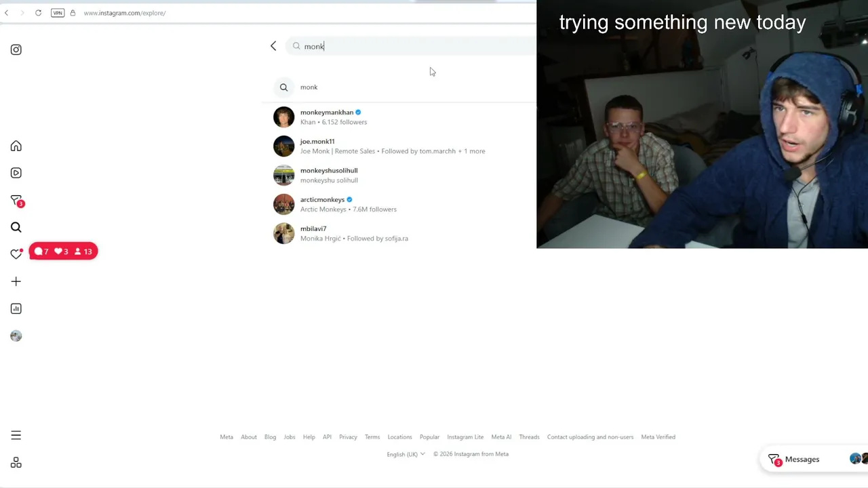
Task: Open the Reels icon in sidebar
Action: click(x=16, y=173)
